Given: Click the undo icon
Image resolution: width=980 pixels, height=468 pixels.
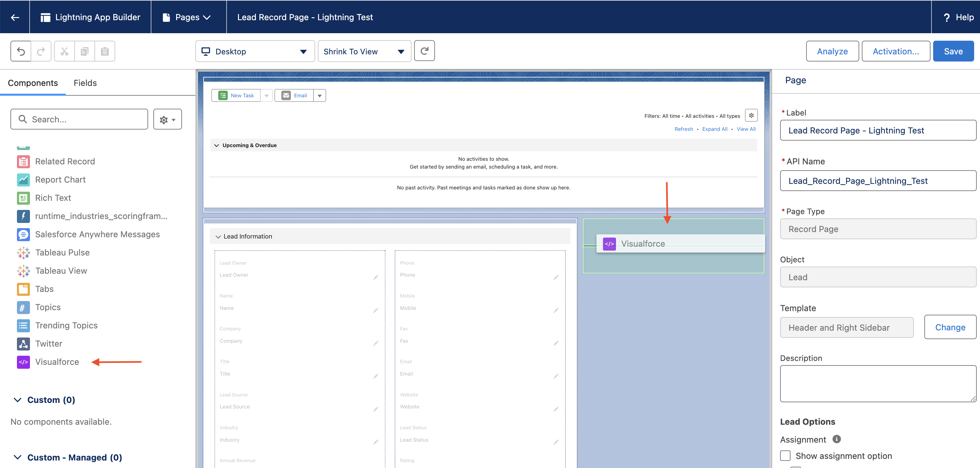Looking at the screenshot, I should [21, 51].
